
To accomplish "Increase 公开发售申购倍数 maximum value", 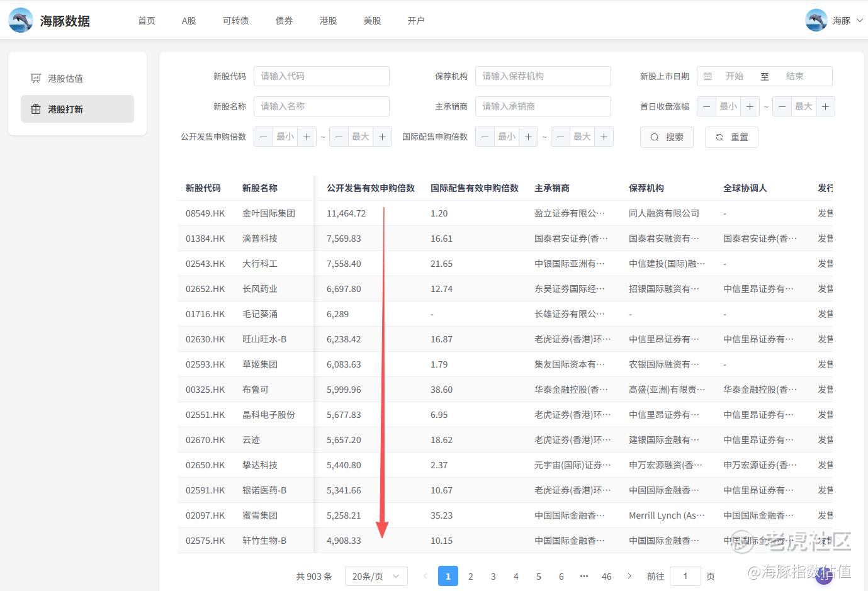I will (x=382, y=137).
